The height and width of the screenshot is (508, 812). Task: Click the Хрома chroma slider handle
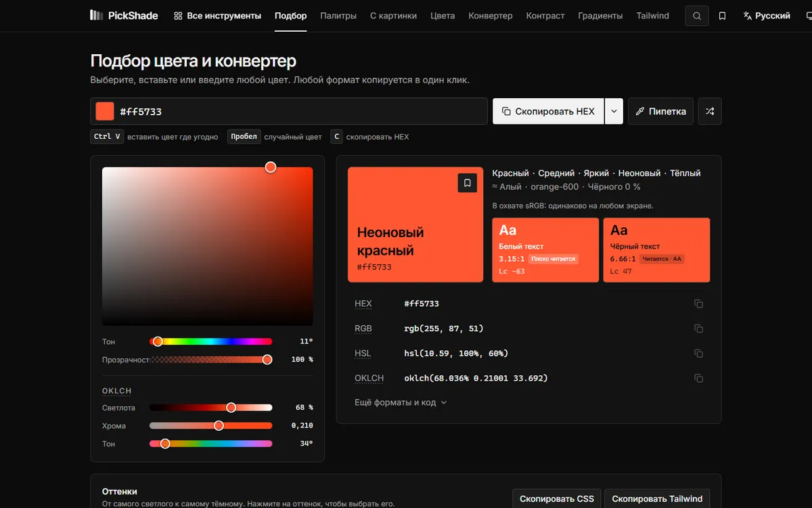(x=219, y=425)
